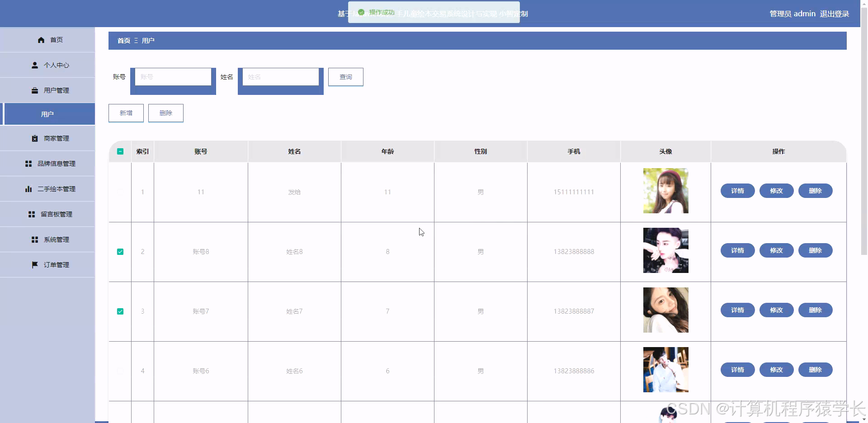
Task: Expand 留言板管理 sidebar section
Action: coord(47,214)
